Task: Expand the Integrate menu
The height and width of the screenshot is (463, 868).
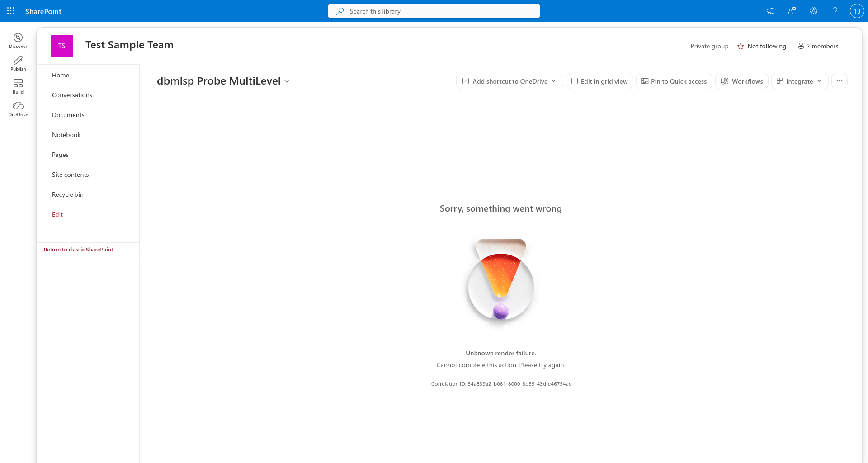Action: 800,81
